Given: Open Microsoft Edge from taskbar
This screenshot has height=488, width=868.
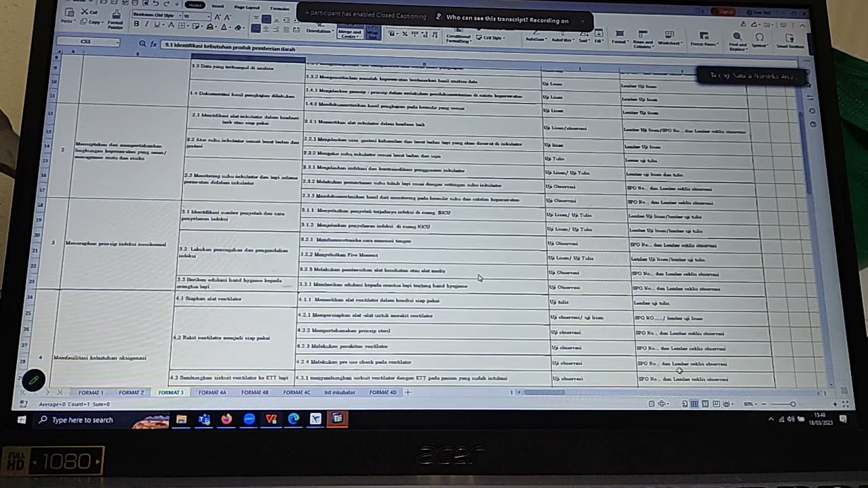Looking at the screenshot, I should pyautogui.click(x=294, y=420).
